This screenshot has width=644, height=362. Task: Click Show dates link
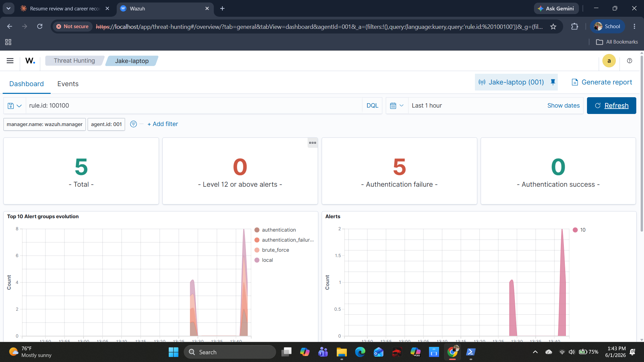pos(563,106)
